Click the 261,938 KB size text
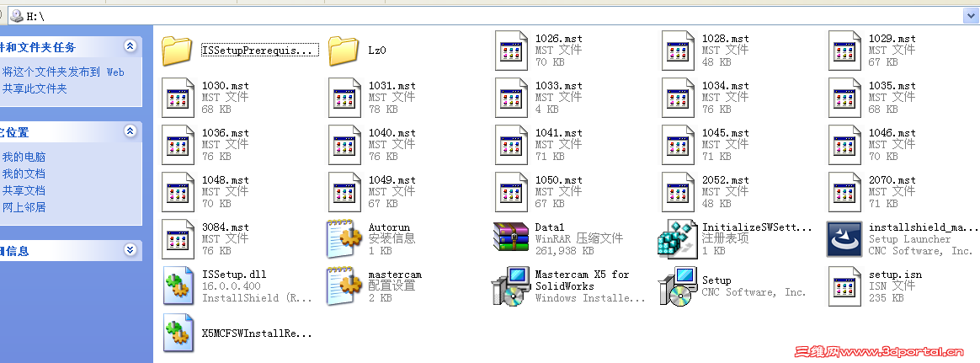980x363 pixels. click(564, 250)
